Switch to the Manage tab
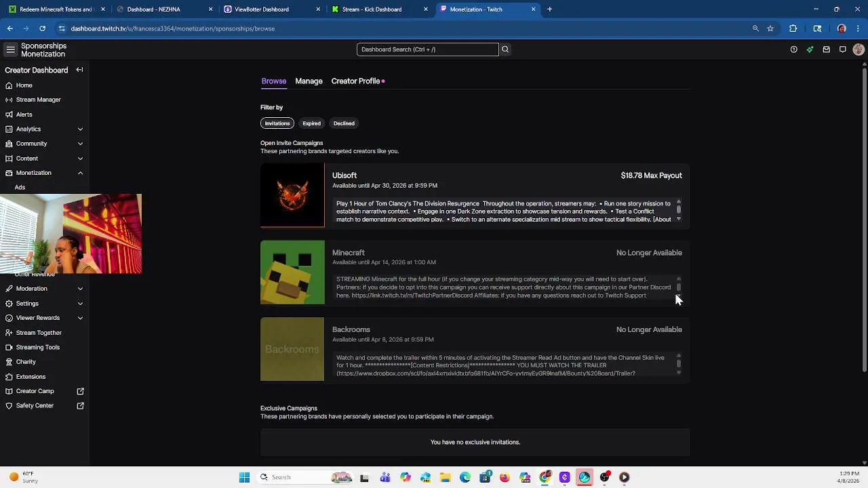 309,81
